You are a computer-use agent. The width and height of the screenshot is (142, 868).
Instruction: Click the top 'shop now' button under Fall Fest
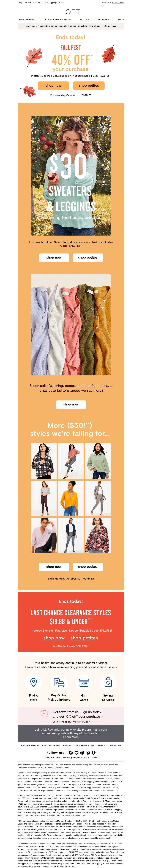(x=53, y=86)
